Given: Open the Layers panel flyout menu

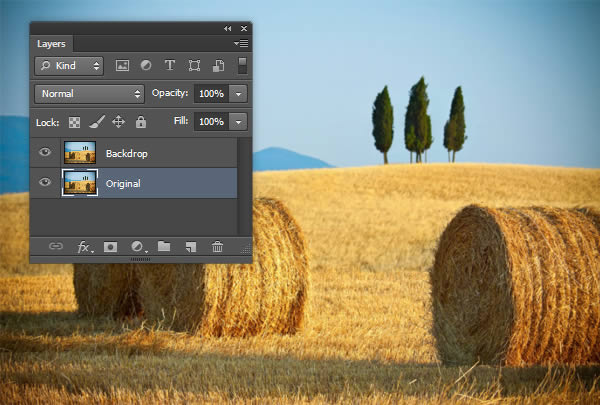Looking at the screenshot, I should tap(241, 44).
